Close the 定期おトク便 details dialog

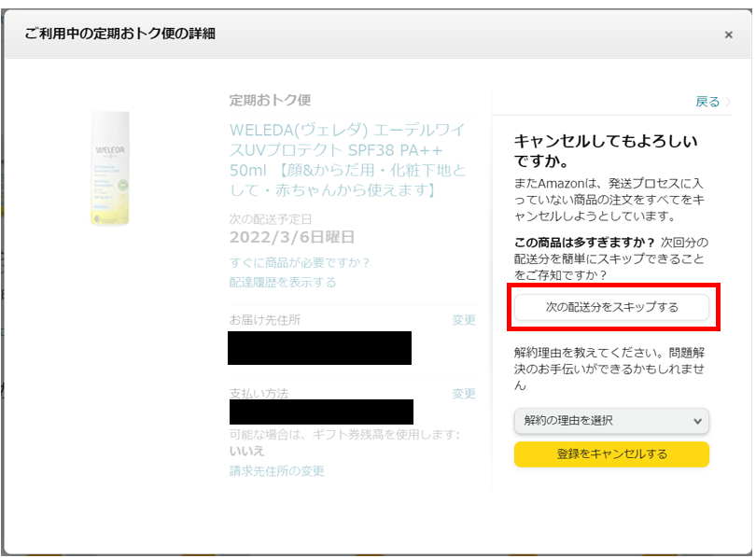(x=729, y=35)
